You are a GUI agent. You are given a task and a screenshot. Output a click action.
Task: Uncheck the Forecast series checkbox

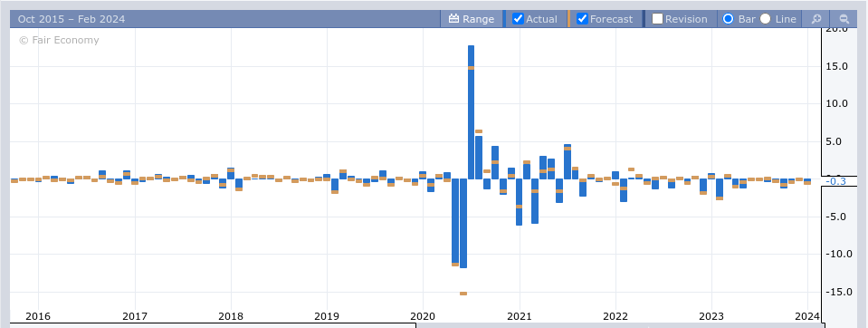(582, 19)
